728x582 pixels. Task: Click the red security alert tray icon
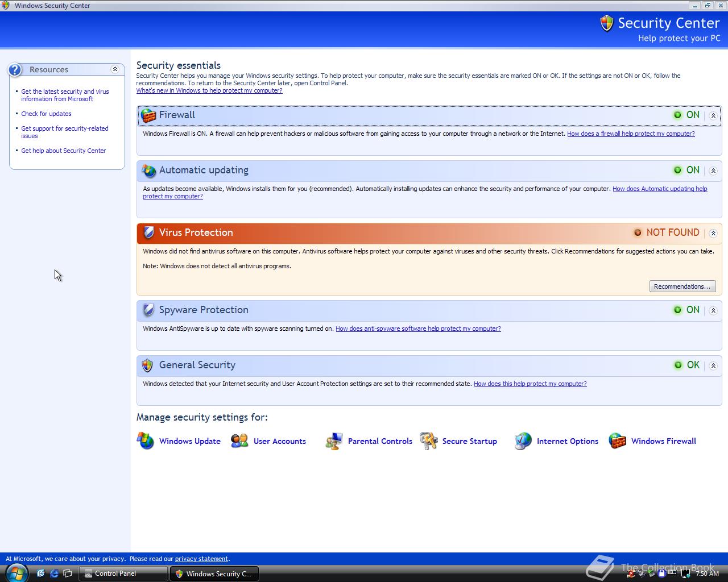pyautogui.click(x=631, y=573)
